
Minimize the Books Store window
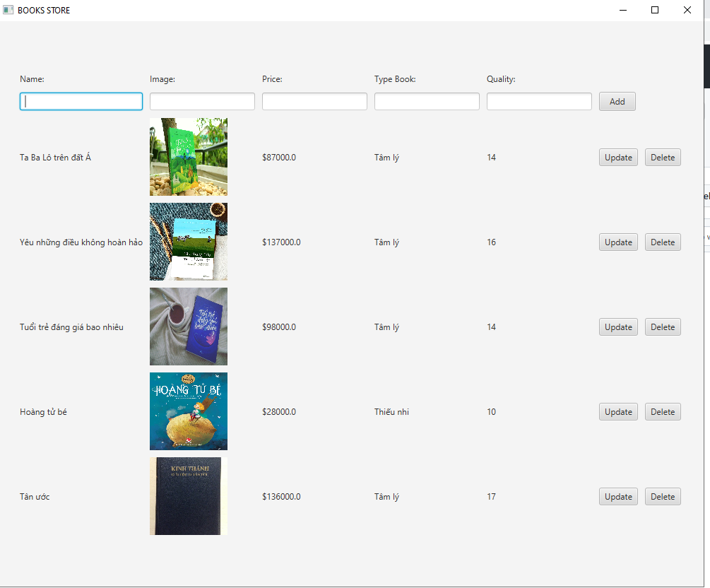623,10
